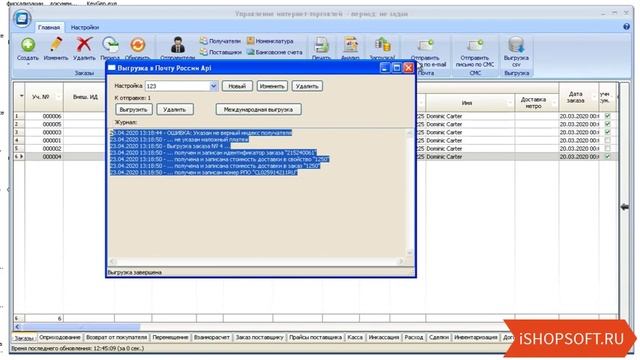Image resolution: width=640 pixels, height=360 pixels.
Task: Switch to the Заказ поставщику tab
Action: 260,338
